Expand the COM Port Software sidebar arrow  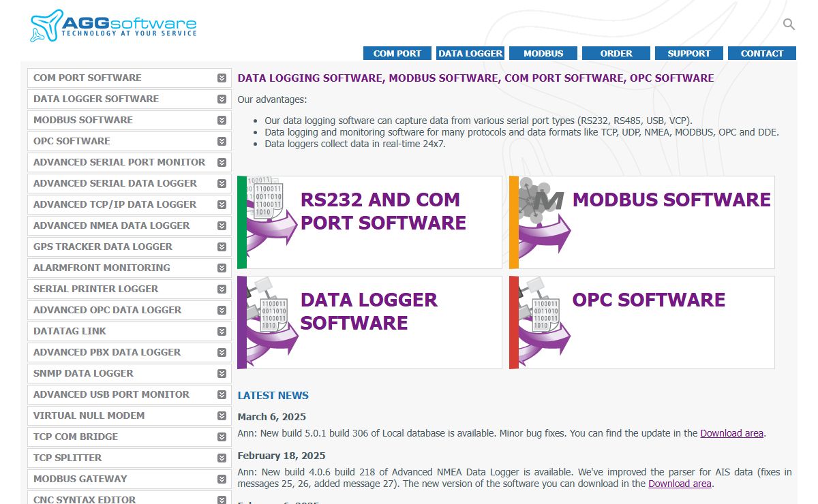pyautogui.click(x=222, y=78)
